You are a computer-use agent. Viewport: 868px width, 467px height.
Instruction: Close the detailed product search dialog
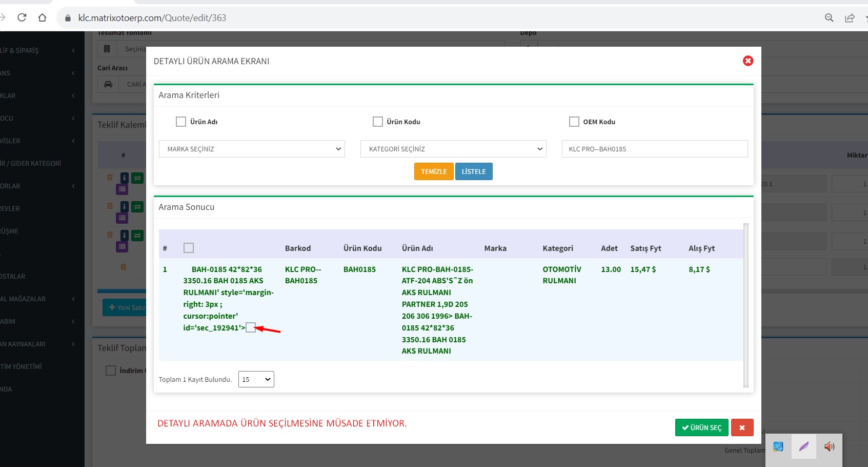(748, 61)
